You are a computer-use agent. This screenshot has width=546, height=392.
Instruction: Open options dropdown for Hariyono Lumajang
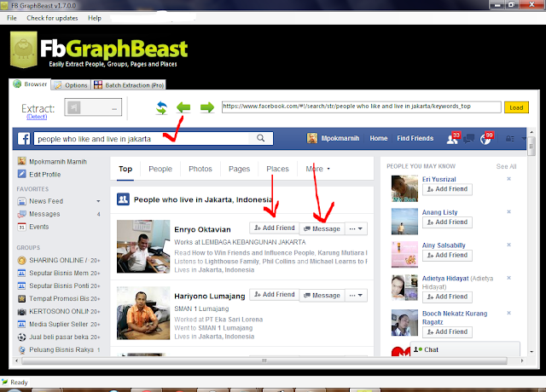pos(356,296)
